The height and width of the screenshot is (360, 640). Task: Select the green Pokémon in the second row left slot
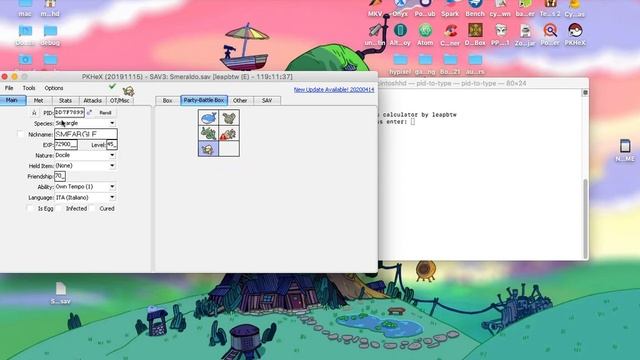coord(209,133)
